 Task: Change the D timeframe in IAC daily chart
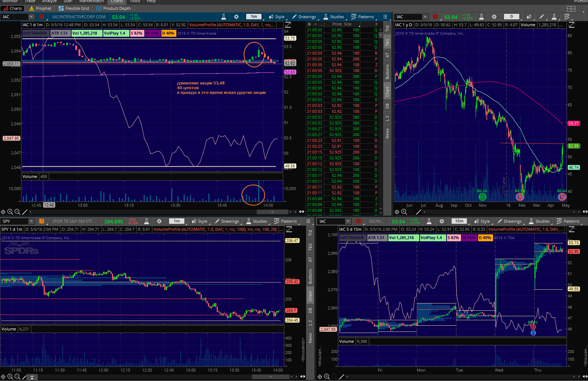[x=512, y=17]
